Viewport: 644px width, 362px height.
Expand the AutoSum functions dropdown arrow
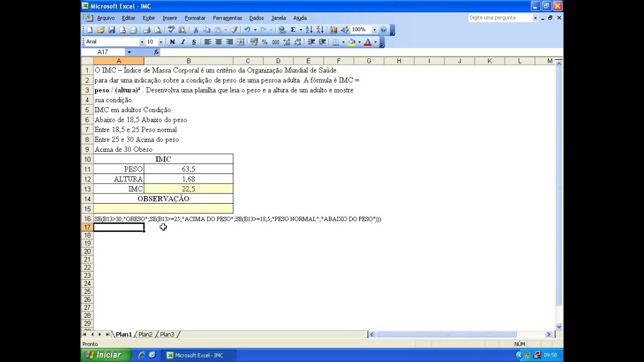[301, 30]
